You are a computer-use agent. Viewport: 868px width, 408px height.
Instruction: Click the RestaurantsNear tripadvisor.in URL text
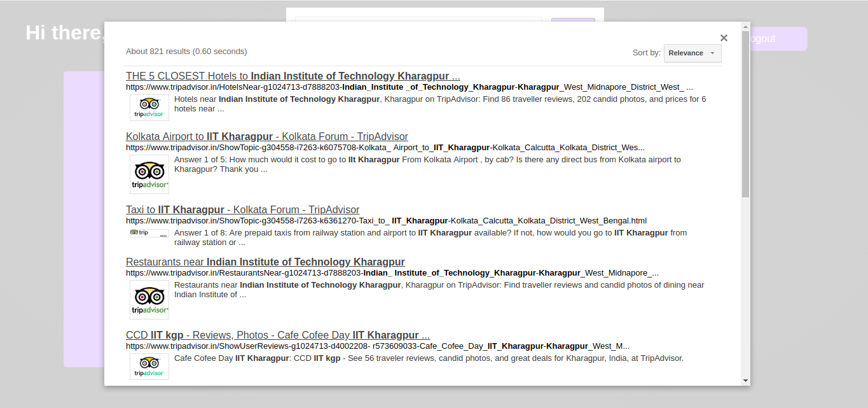[x=392, y=273]
